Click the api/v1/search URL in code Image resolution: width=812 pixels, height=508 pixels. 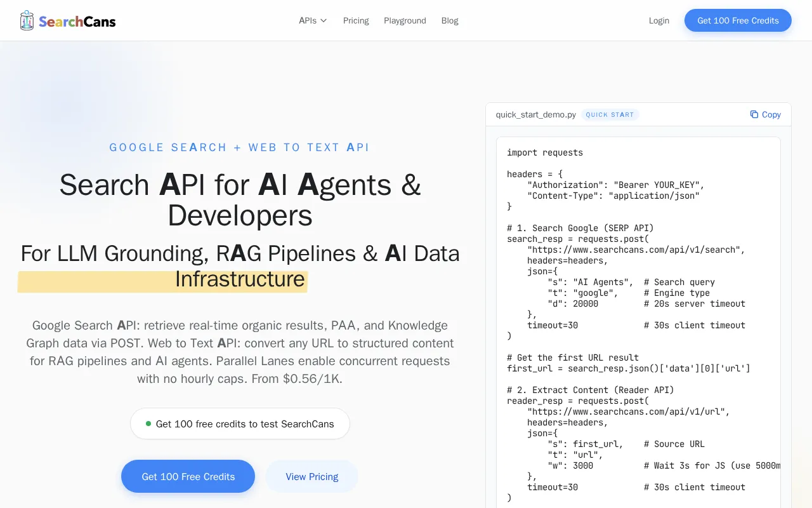(x=636, y=250)
